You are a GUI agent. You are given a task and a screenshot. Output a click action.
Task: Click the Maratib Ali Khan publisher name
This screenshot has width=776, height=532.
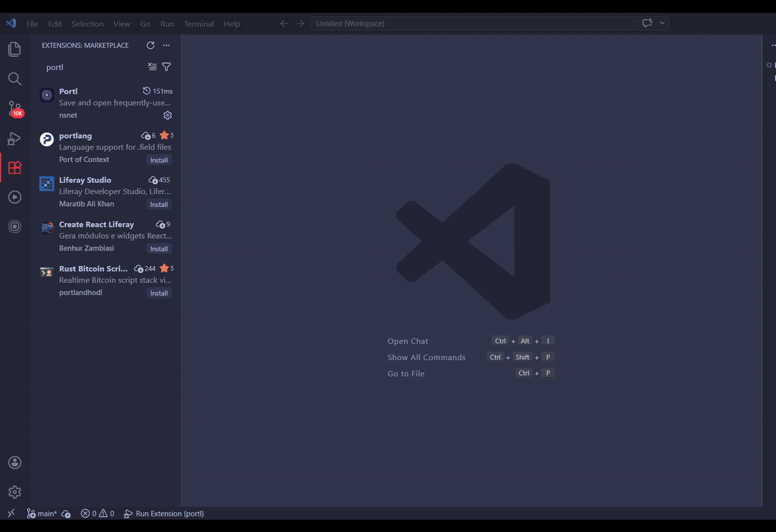(x=87, y=204)
